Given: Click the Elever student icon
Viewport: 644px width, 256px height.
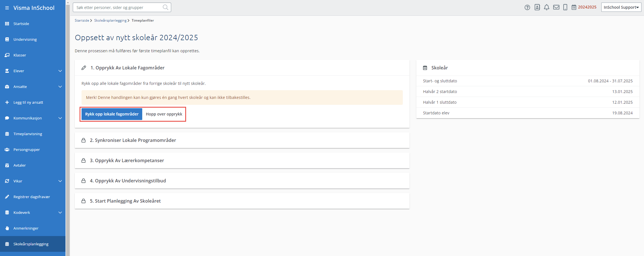Looking at the screenshot, I should tap(7, 71).
